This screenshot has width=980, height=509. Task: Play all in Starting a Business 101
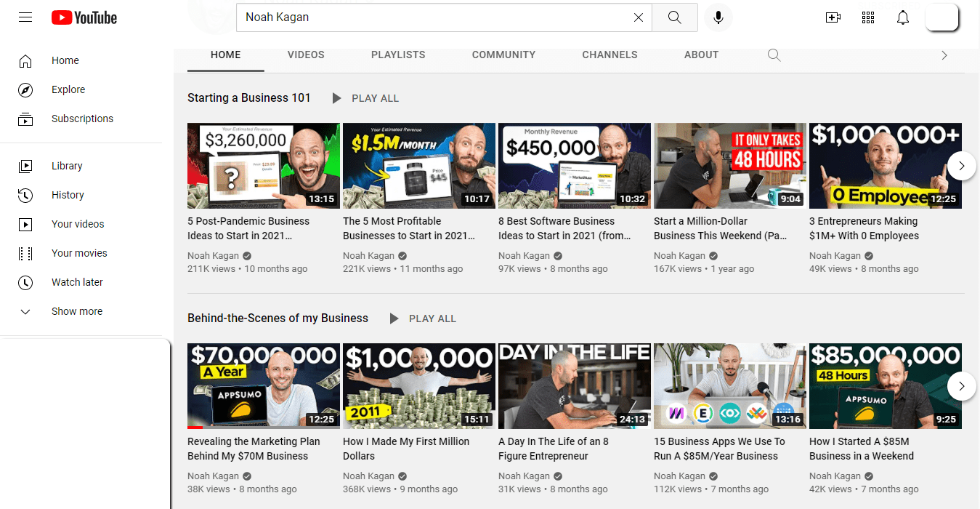(366, 98)
